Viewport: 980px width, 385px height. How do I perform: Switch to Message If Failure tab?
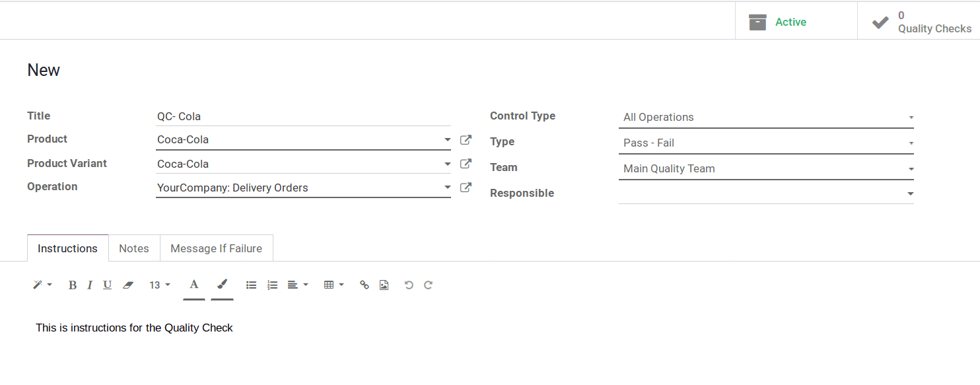tap(216, 248)
